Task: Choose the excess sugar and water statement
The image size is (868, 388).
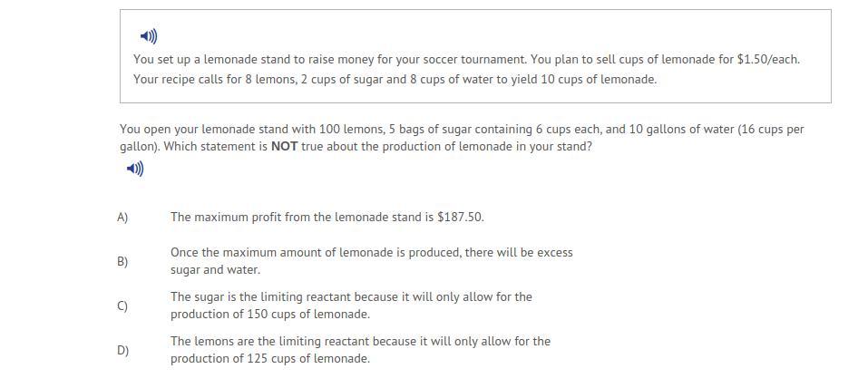Action: click(x=372, y=261)
